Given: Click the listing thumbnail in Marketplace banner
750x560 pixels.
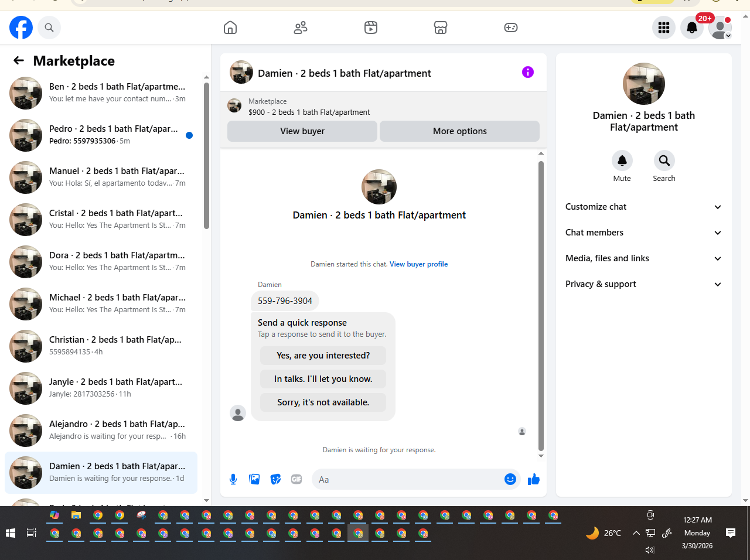Looking at the screenshot, I should [x=234, y=106].
